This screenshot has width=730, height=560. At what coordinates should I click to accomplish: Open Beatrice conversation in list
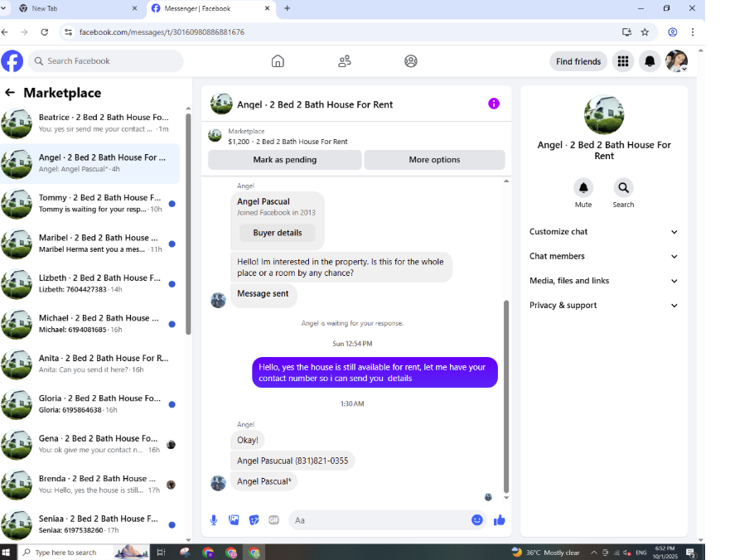(89, 123)
